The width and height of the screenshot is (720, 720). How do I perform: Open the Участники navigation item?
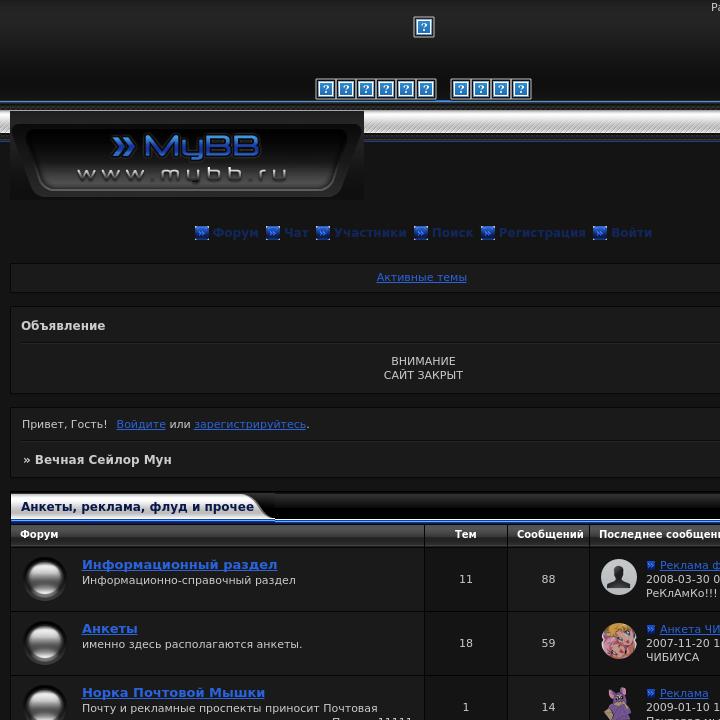[x=370, y=233]
